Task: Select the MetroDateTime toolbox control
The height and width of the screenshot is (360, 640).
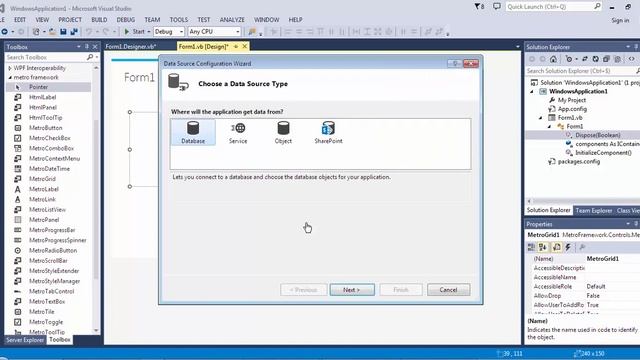Action: 48,169
